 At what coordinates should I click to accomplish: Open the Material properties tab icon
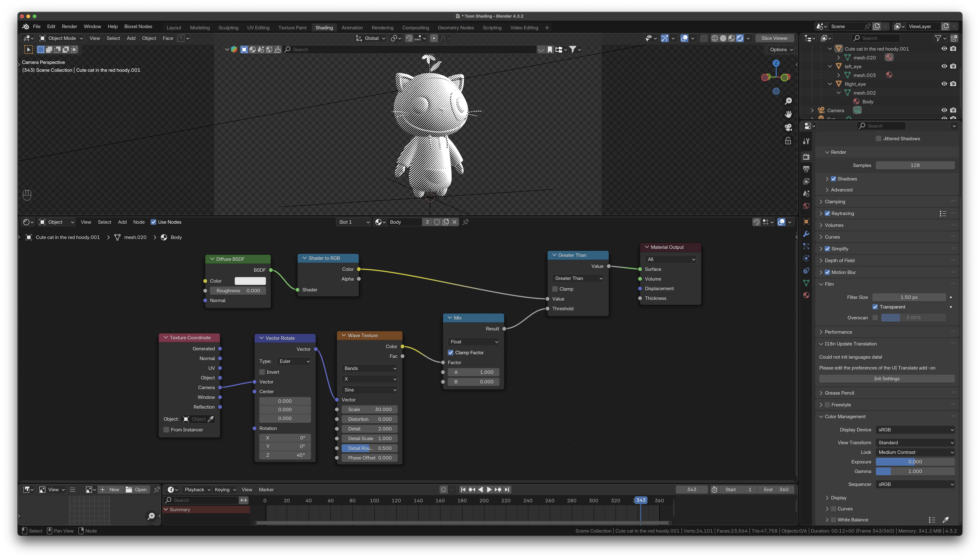[x=806, y=295]
